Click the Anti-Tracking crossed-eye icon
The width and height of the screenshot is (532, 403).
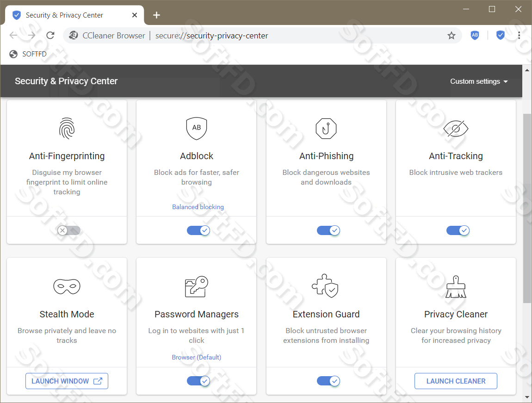tap(456, 129)
